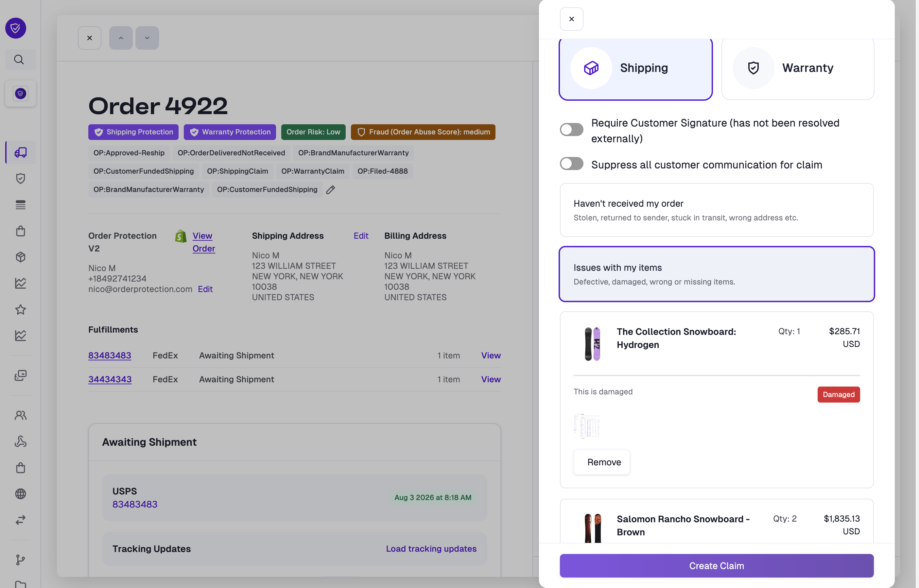Click the Order Protection shield logo
Viewport: 919px width, 588px height.
16,28
